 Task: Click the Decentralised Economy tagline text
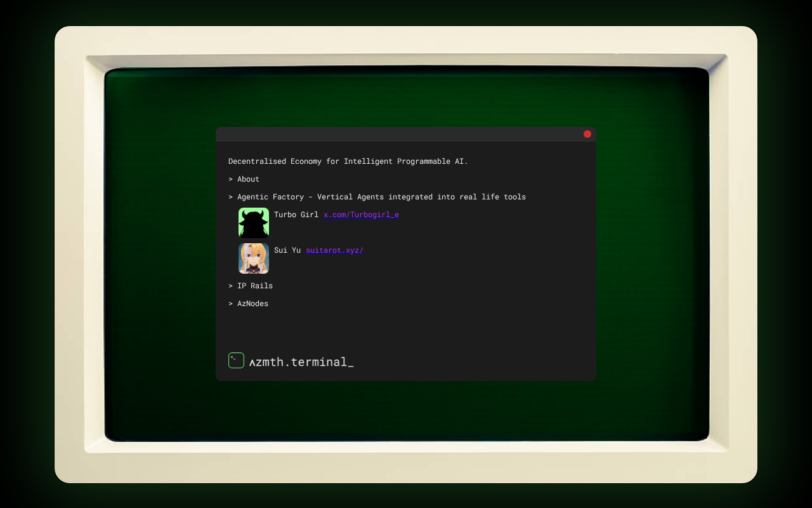tap(348, 161)
